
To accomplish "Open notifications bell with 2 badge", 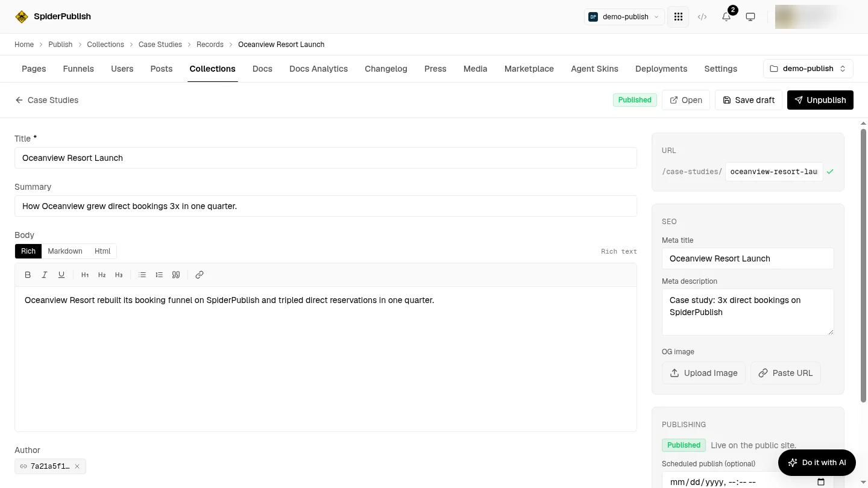I will [x=726, y=17].
